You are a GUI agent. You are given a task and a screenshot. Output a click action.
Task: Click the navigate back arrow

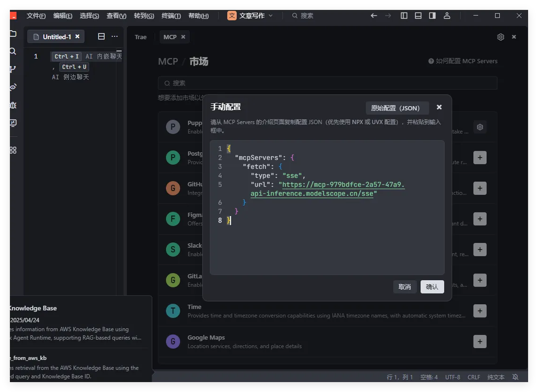pyautogui.click(x=374, y=16)
